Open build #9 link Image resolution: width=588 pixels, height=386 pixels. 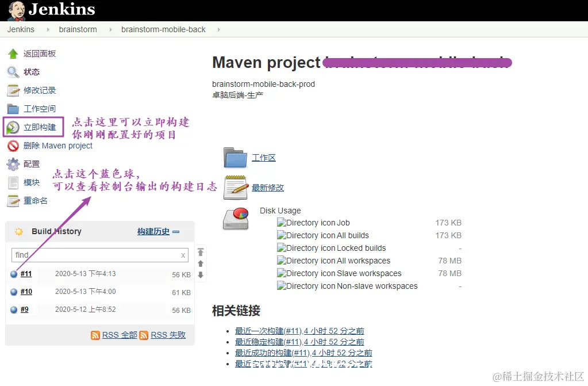24,309
